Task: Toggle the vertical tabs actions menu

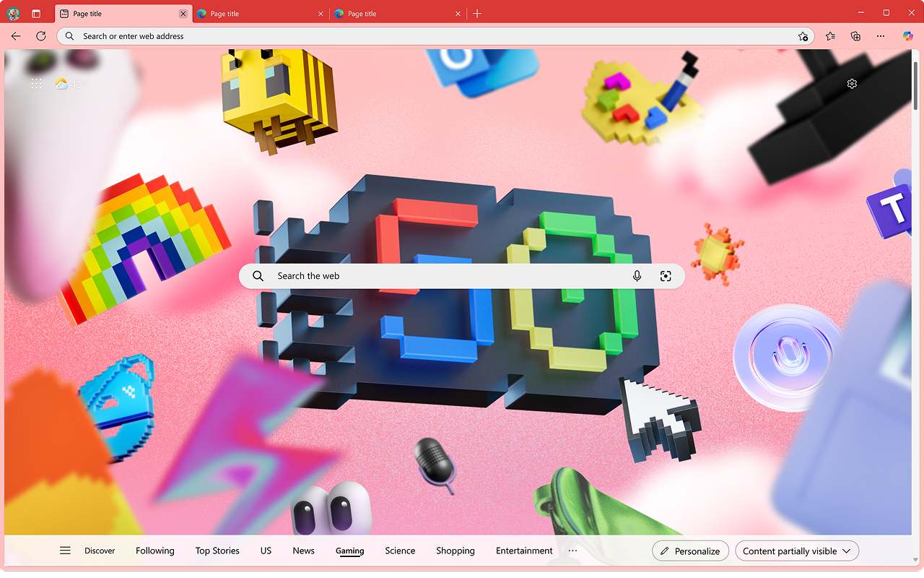Action: (x=36, y=14)
